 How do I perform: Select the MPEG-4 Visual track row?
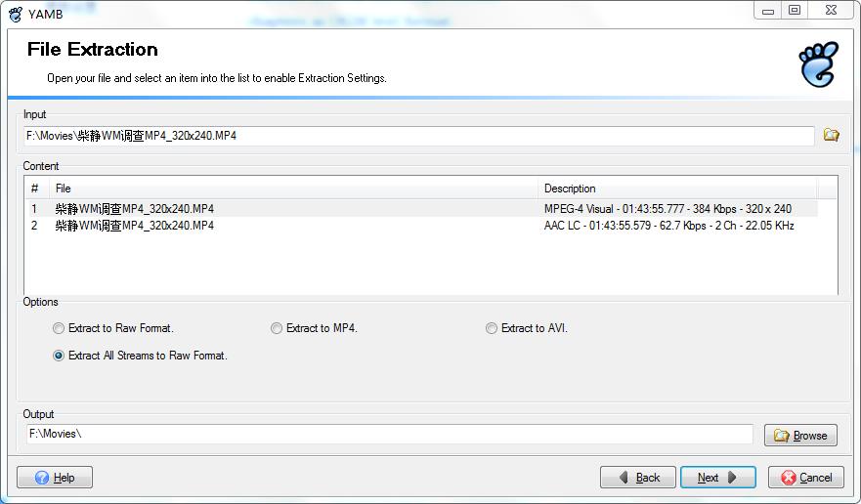[x=422, y=209]
